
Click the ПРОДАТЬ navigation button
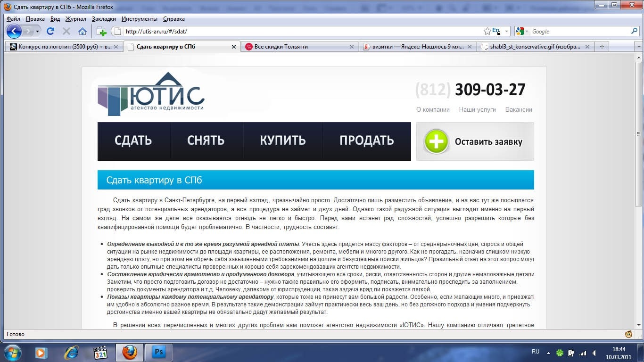pyautogui.click(x=367, y=141)
